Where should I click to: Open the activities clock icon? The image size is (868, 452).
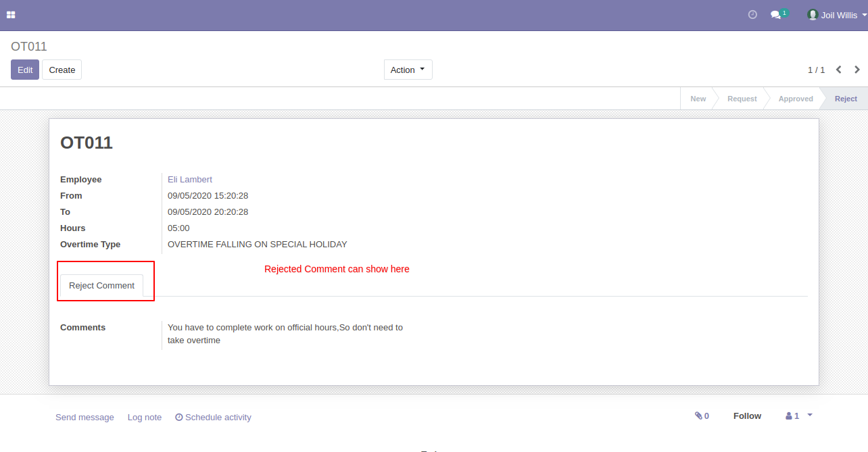[x=752, y=15]
